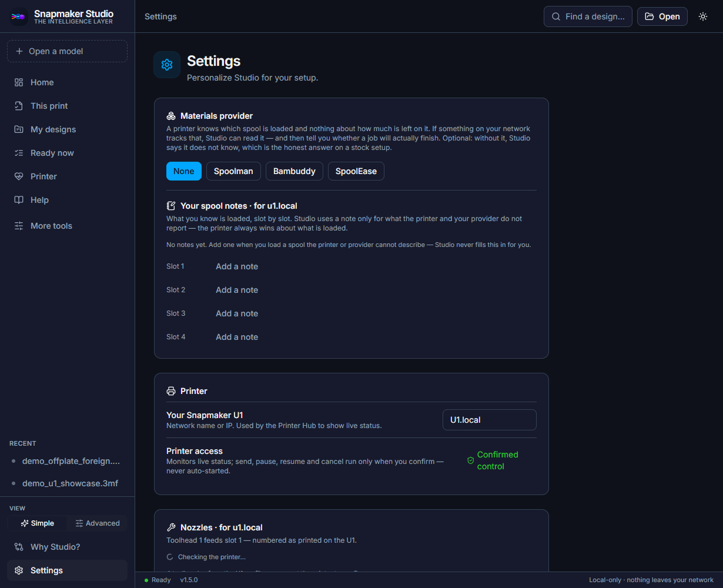Click the Help book icon
Image resolution: width=723 pixels, height=588 pixels.
point(19,200)
